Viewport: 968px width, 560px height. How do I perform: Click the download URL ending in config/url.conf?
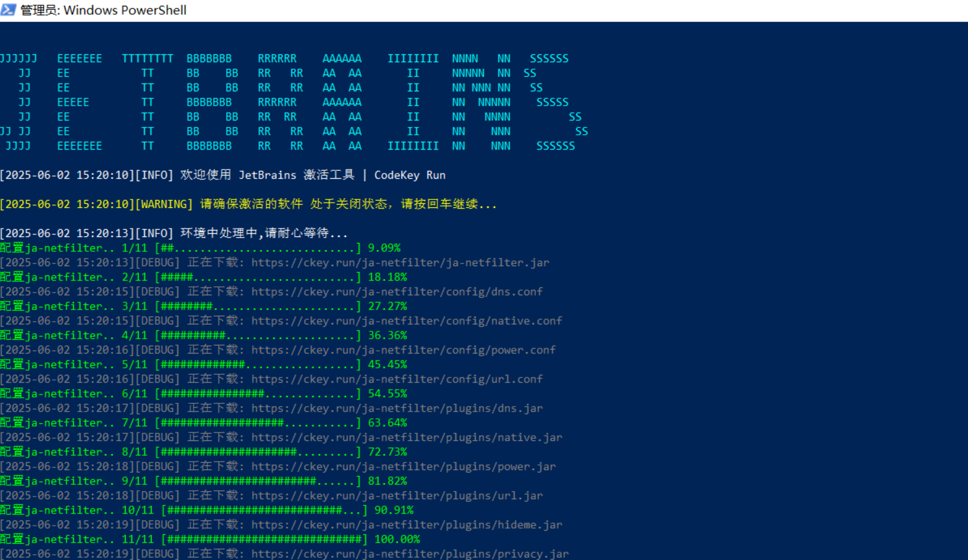point(397,379)
